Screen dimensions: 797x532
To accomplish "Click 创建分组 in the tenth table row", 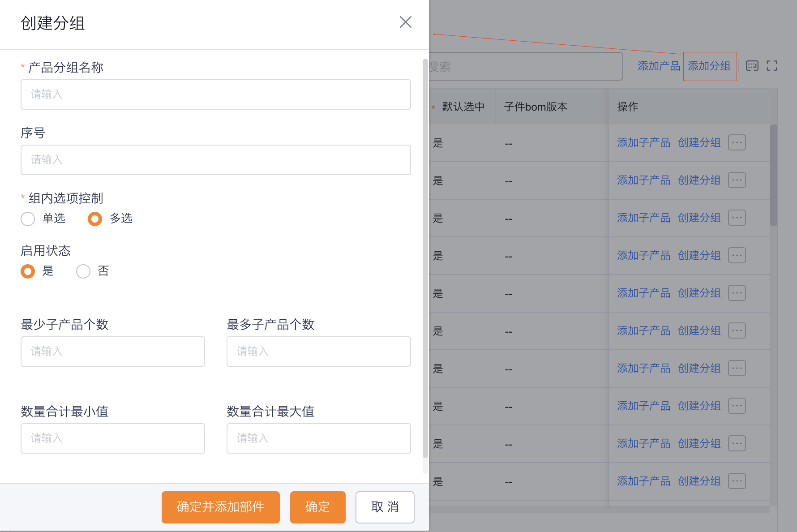I will (699, 481).
